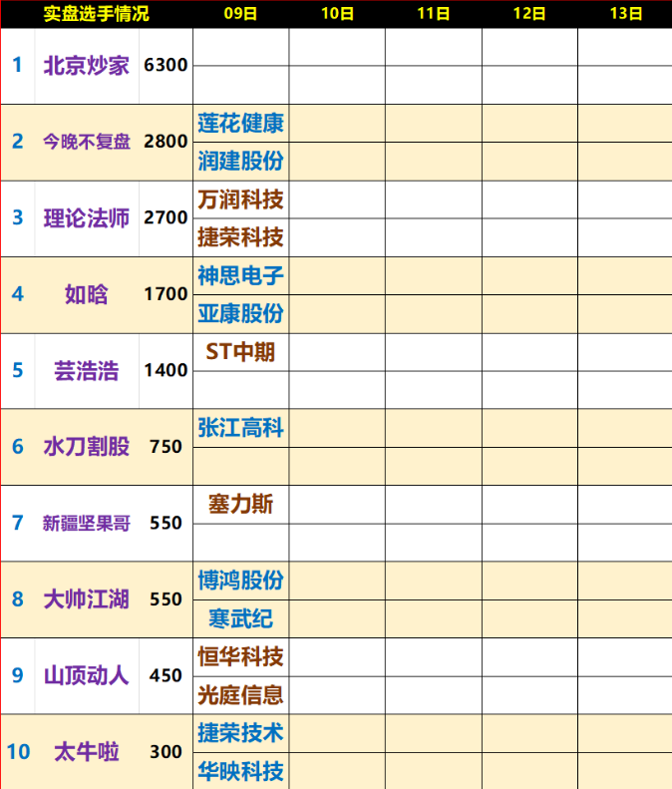Click the player name 山顶动人

[x=87, y=675]
